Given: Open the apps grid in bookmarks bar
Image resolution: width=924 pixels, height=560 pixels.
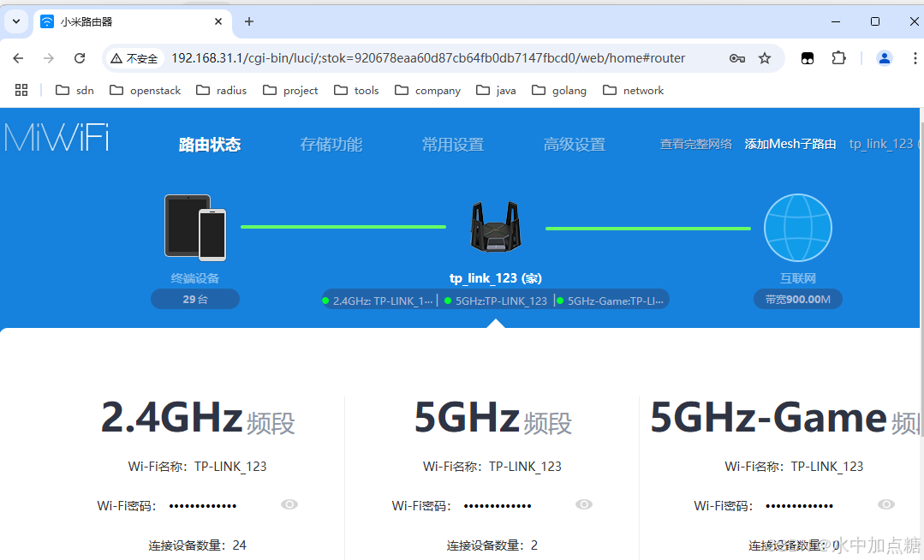Looking at the screenshot, I should tap(21, 90).
